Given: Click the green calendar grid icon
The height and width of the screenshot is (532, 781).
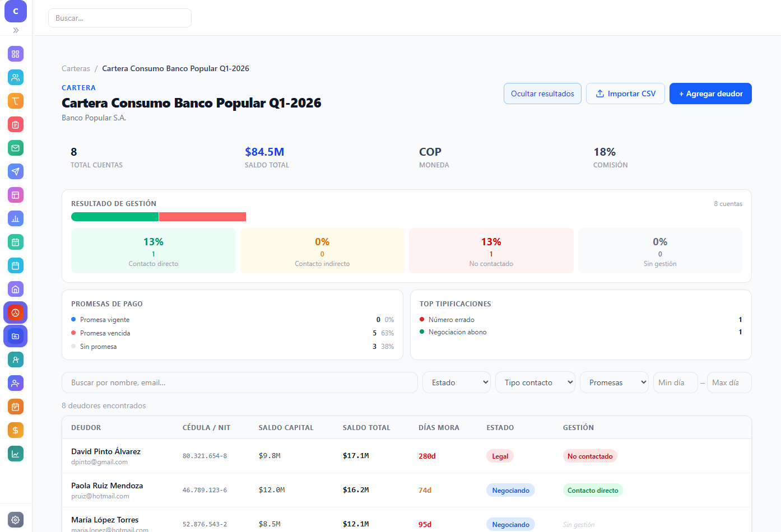Looking at the screenshot, I should coord(16,242).
